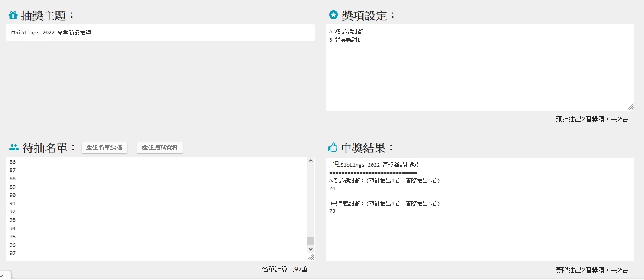The width and height of the screenshot is (644, 280).
Task: Click the scroll-down arrow of the name list
Action: (x=311, y=249)
